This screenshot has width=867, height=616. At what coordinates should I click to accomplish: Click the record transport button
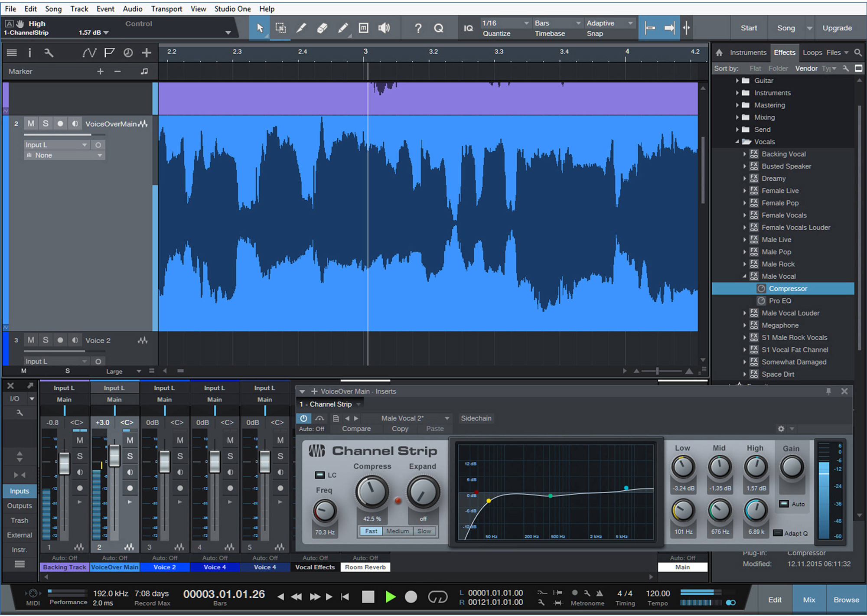pos(411,597)
